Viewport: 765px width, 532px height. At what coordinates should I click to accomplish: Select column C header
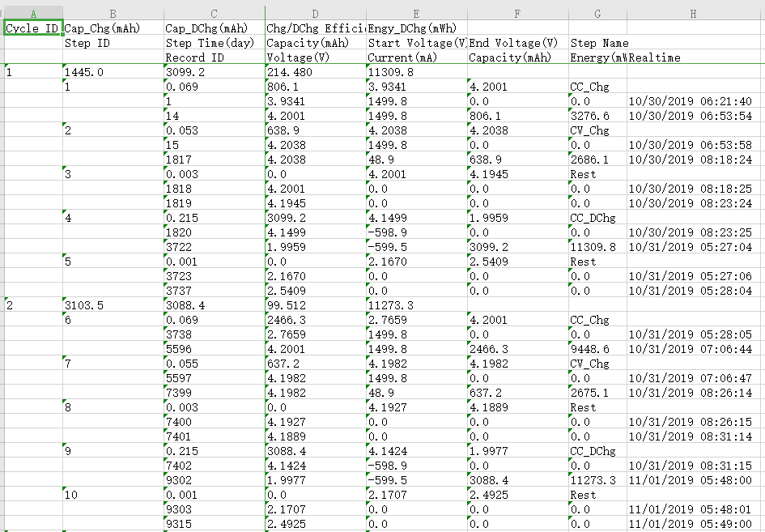(215, 13)
